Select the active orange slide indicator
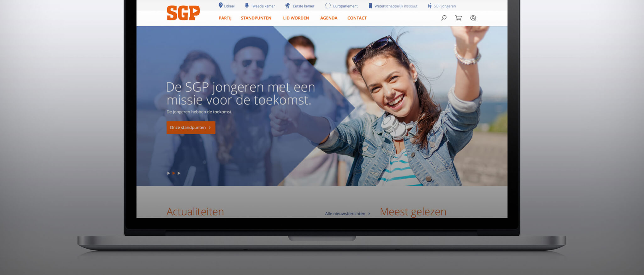644x275 pixels. 174,173
